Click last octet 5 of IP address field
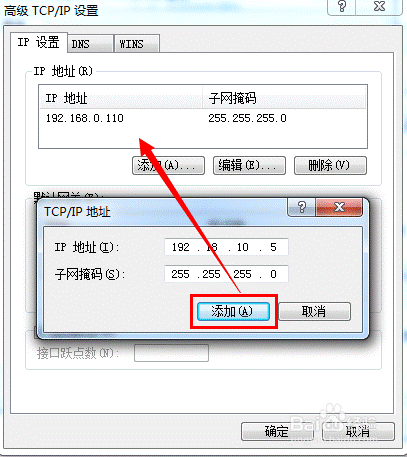Screen dimensions: 407x457 pyautogui.click(x=273, y=247)
